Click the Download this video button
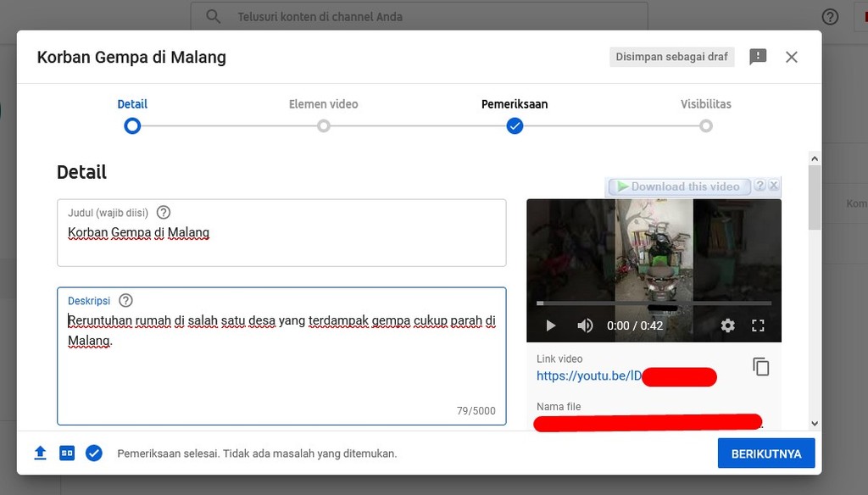Screen dimensions: 868x495 coord(679,186)
